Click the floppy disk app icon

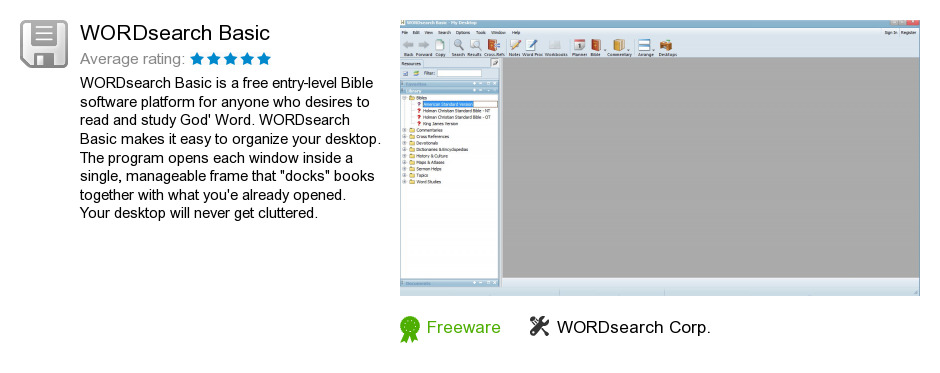[44, 44]
